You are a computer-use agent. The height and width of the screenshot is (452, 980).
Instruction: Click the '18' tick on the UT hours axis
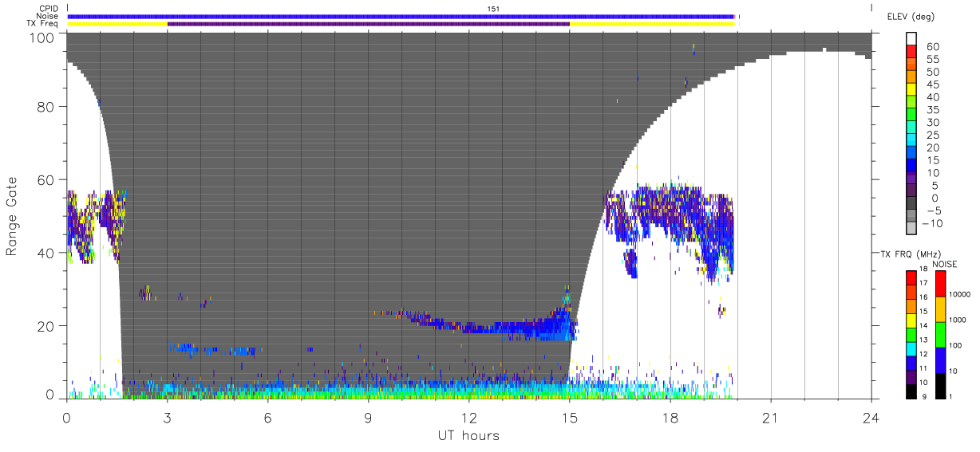click(670, 417)
